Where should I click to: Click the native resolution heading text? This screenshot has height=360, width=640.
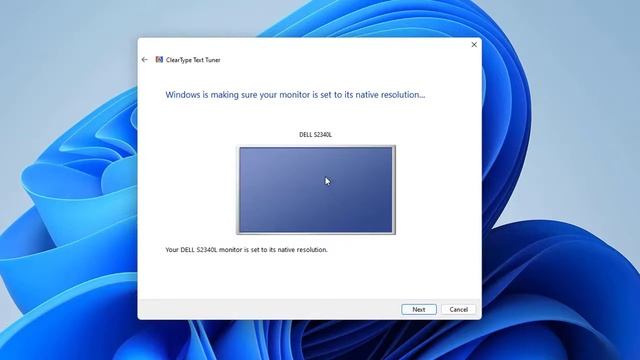coord(295,95)
